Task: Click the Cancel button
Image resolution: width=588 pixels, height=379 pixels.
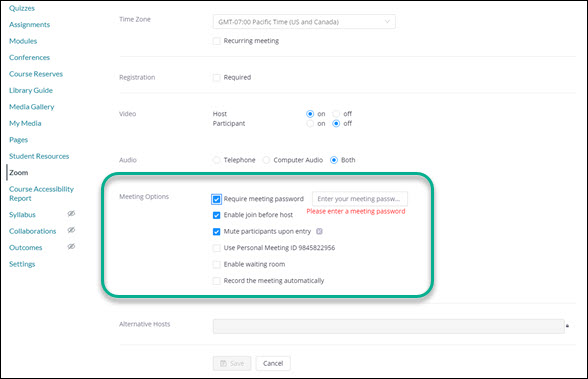Action: (273, 363)
